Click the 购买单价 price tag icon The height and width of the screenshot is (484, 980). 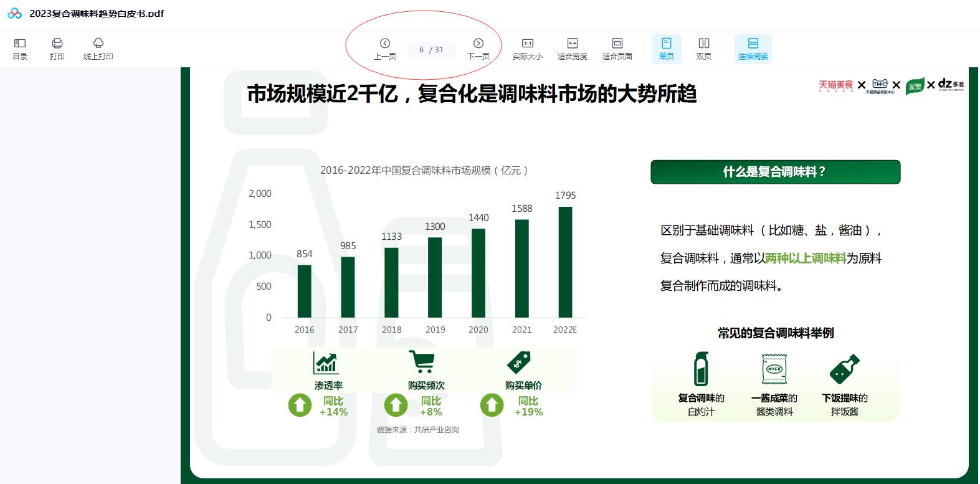coord(518,362)
